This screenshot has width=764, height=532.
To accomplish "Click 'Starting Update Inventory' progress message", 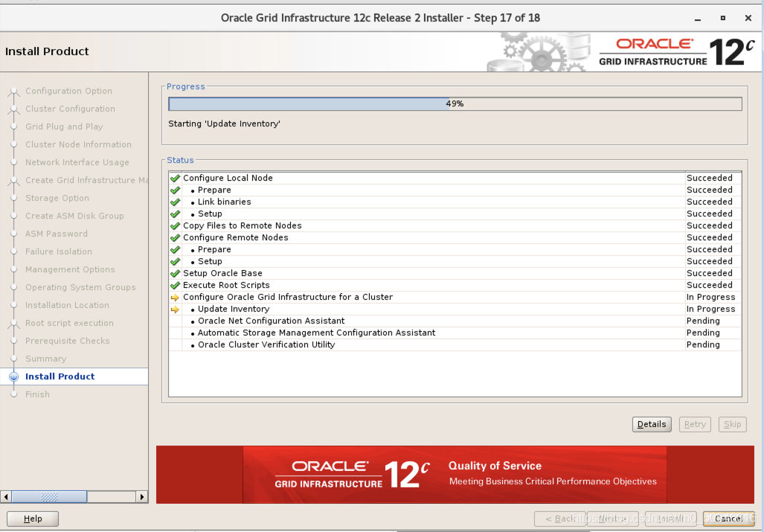I will 224,124.
